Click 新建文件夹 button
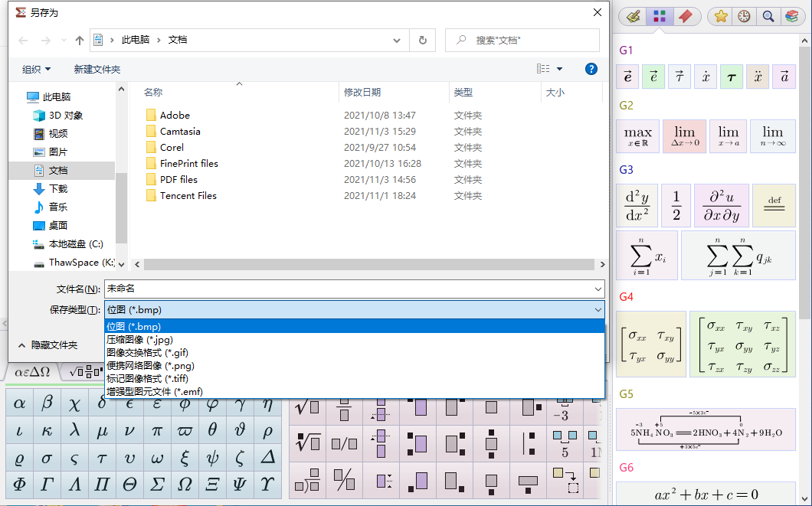This screenshot has width=812, height=506. 97,70
